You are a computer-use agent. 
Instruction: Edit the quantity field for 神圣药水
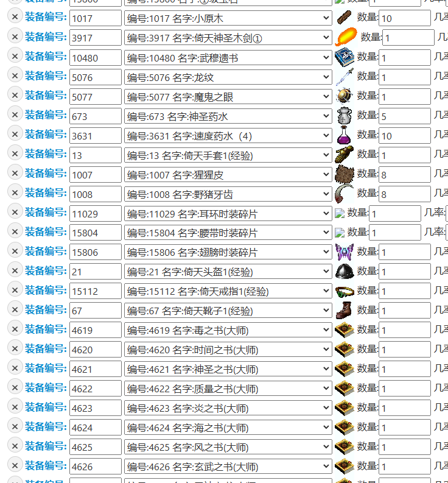pos(405,116)
